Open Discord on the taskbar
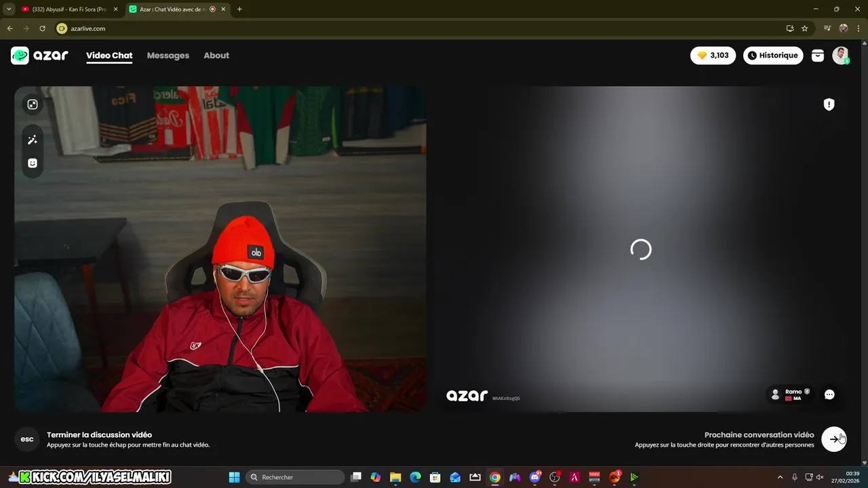868x488 pixels. (x=535, y=477)
